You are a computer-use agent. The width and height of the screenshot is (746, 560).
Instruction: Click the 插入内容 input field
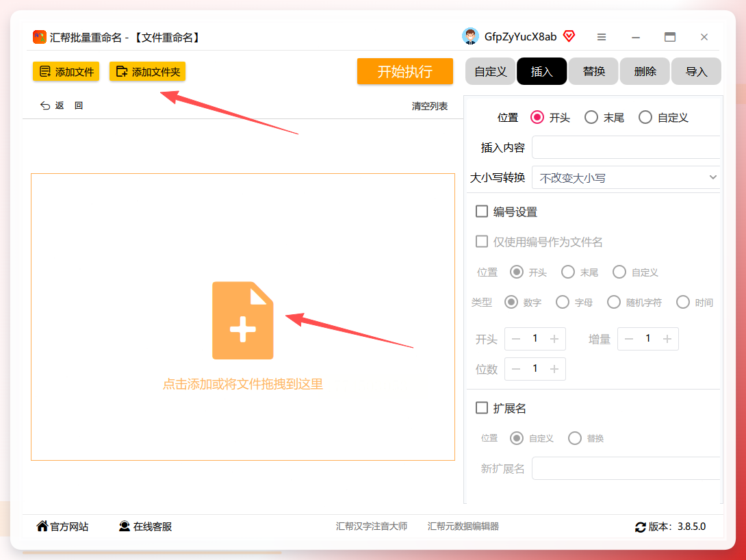[626, 147]
